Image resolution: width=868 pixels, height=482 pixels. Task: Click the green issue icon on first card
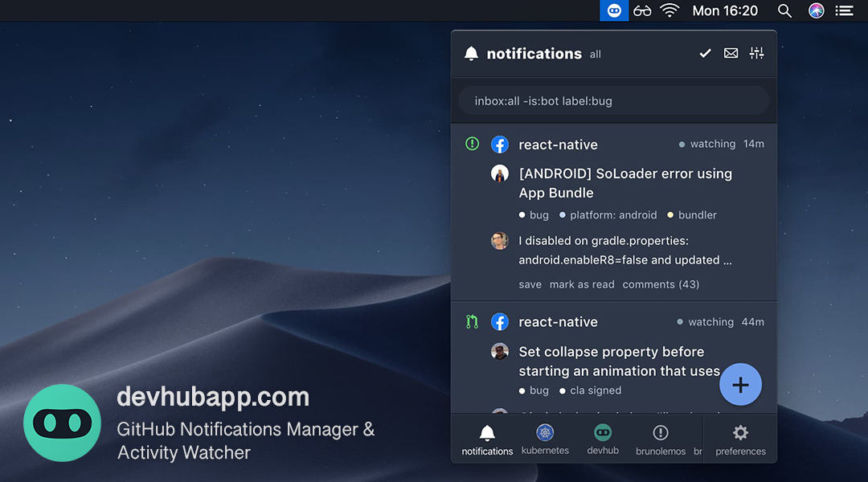pos(473,144)
